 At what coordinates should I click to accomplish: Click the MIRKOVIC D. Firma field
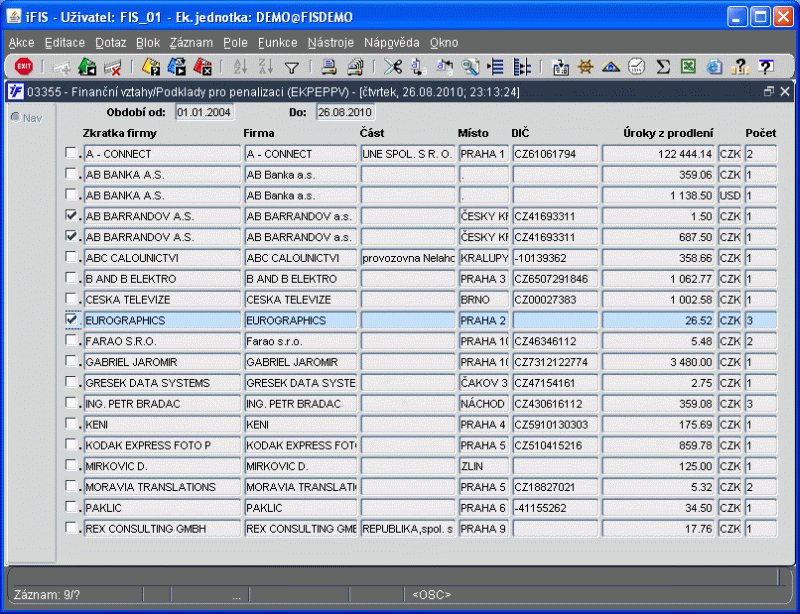pyautogui.click(x=301, y=466)
